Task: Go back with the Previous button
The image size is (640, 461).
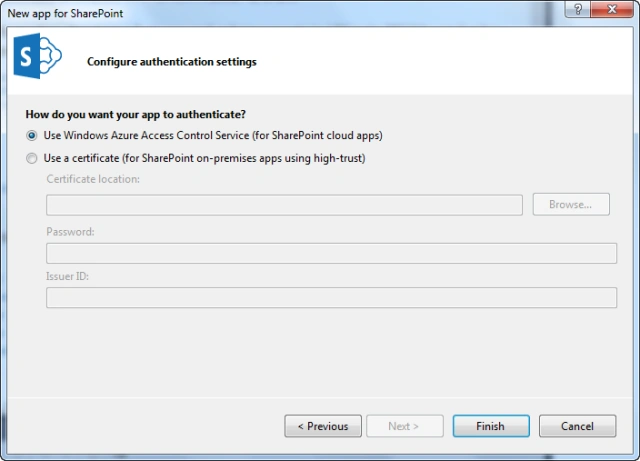Action: pyautogui.click(x=323, y=426)
